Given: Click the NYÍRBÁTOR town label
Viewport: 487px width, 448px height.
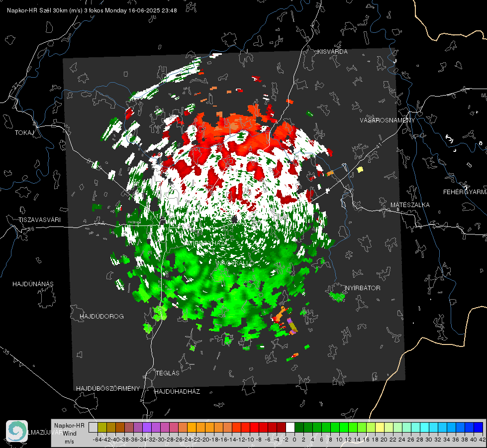Looking at the screenshot, I should click(363, 288).
